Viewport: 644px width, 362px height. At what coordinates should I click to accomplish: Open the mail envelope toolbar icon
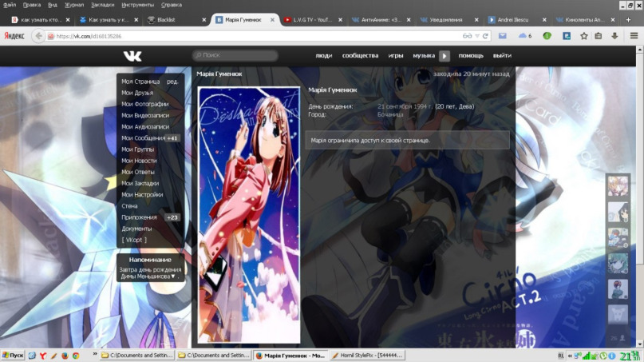(502, 36)
